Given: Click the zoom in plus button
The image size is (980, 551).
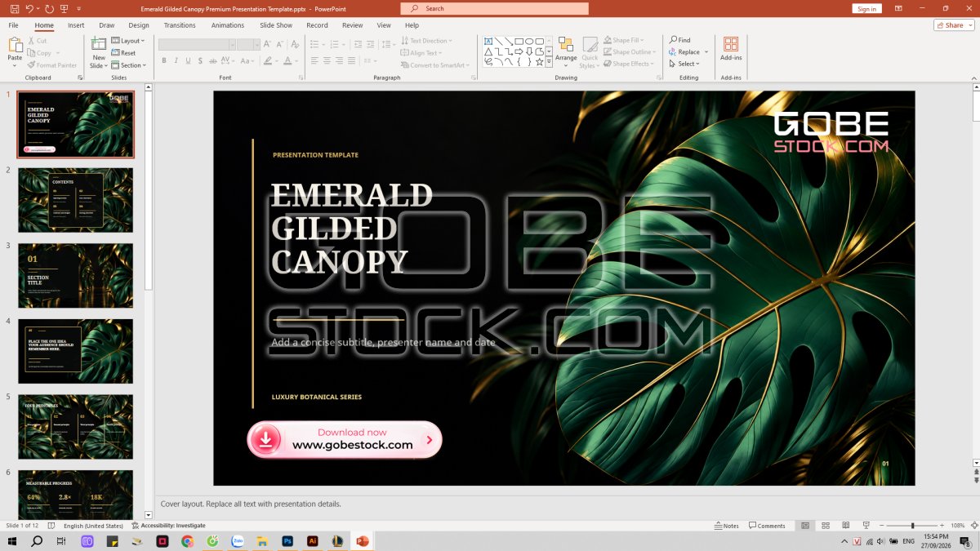Looking at the screenshot, I should click(x=942, y=526).
